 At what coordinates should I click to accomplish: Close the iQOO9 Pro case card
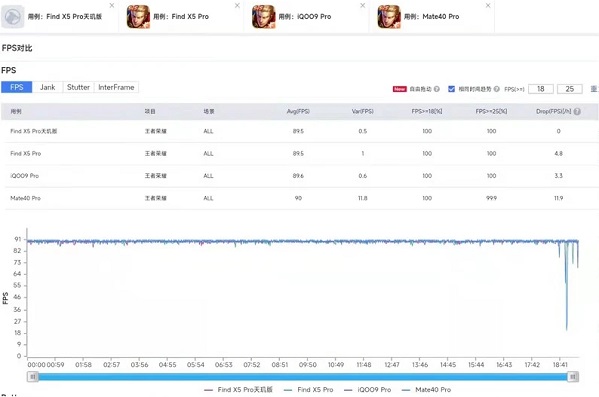(363, 5)
